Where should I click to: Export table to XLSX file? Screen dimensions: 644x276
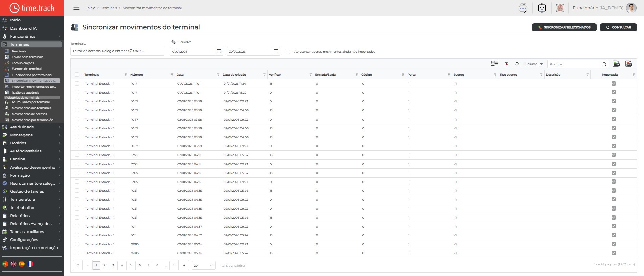[x=616, y=64]
